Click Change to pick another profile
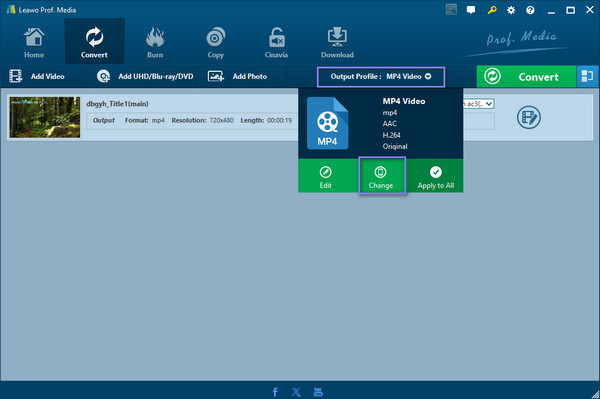This screenshot has width=600, height=399. click(381, 176)
